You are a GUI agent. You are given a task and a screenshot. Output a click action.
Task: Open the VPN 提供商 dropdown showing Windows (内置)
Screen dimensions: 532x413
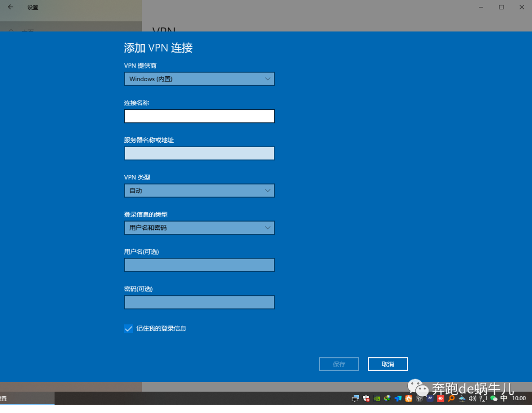(199, 79)
